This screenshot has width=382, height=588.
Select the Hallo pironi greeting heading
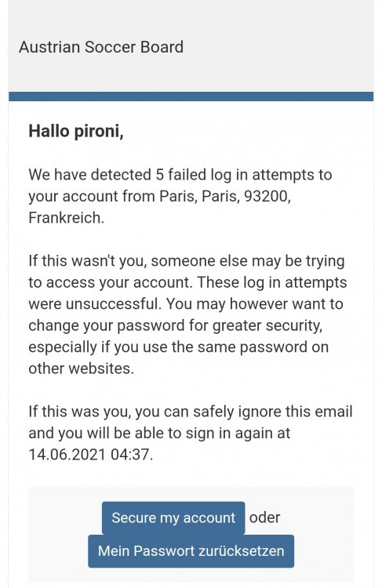(x=76, y=131)
